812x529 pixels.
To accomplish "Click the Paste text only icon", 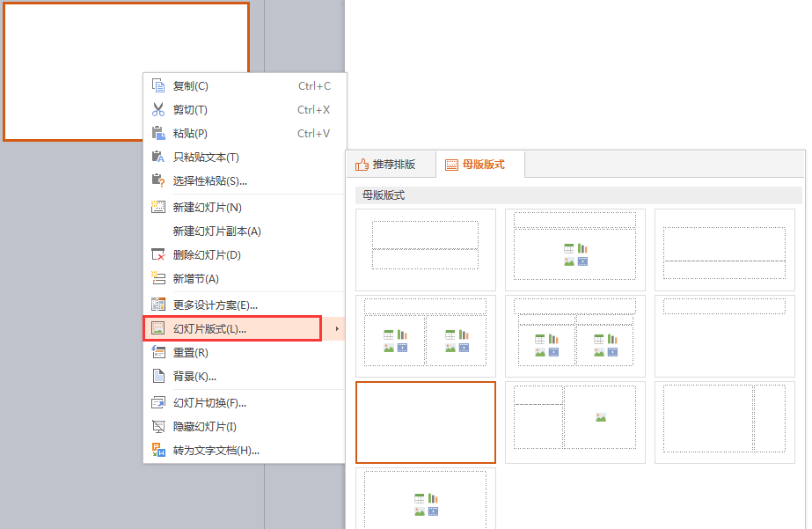I will click(158, 157).
